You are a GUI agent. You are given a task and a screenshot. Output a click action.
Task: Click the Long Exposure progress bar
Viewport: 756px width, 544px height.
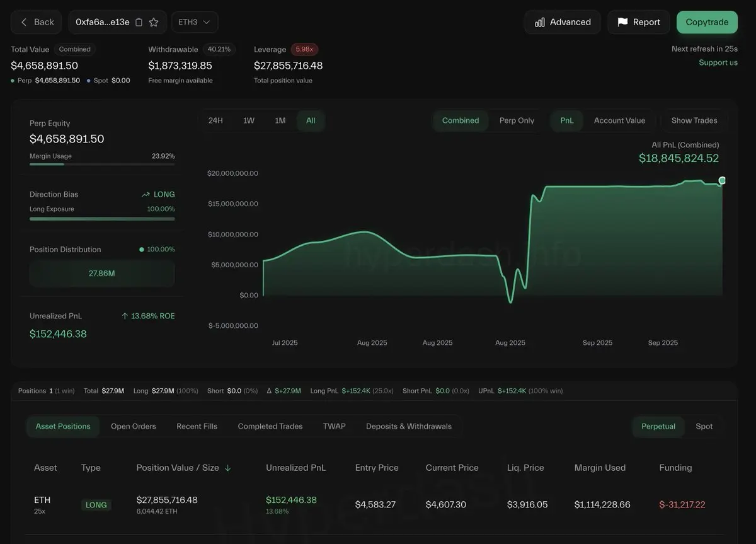click(x=102, y=219)
